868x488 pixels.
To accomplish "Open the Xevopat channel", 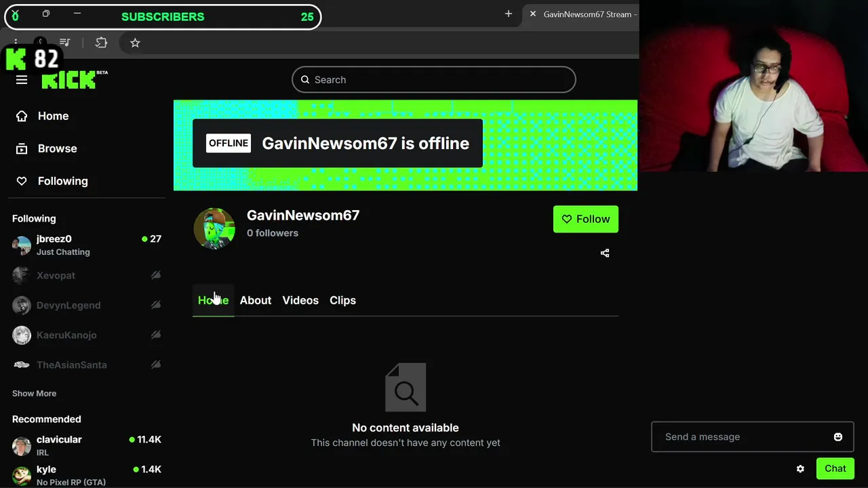I will pos(87,275).
